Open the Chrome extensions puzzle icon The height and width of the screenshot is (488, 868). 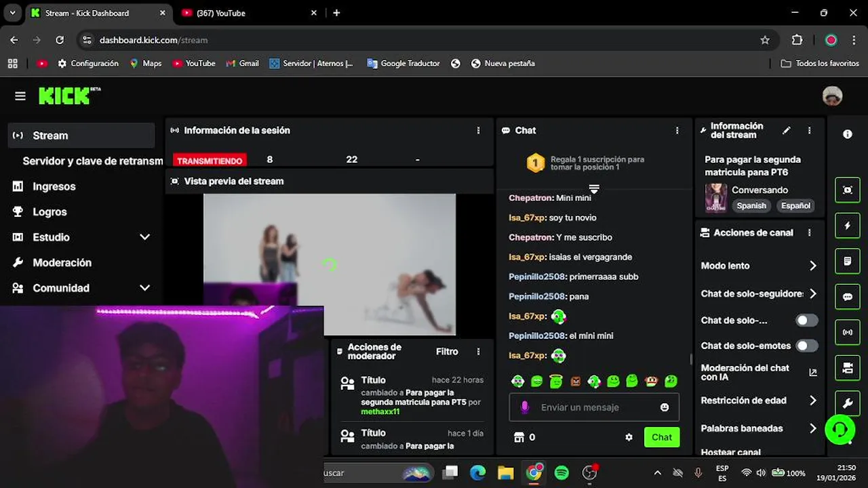coord(797,40)
